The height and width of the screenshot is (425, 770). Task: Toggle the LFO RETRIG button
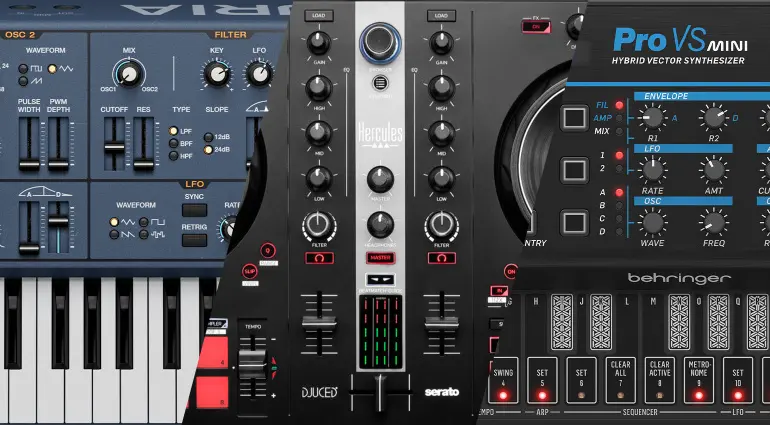pyautogui.click(x=194, y=240)
